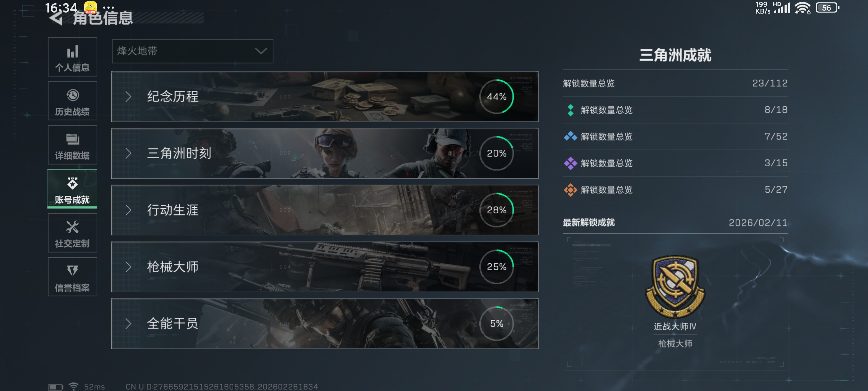
Task: Expand the 枪械大师 achievement row
Action: [325, 267]
